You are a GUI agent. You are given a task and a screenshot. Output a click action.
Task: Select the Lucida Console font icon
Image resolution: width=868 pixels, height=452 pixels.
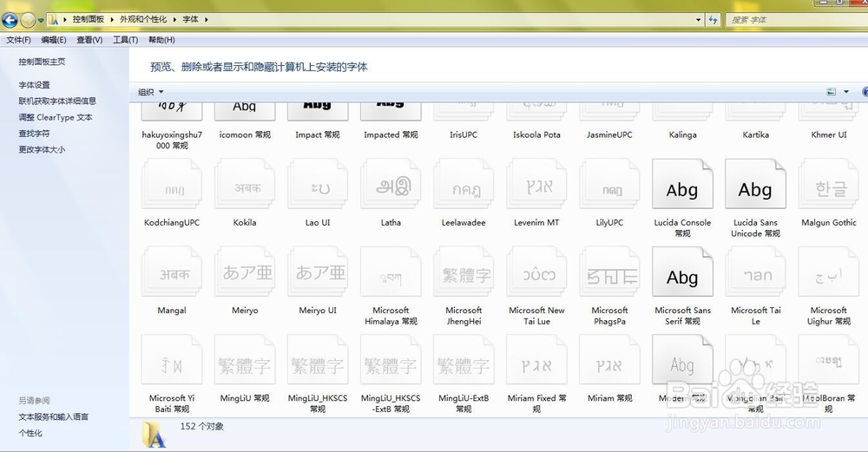[x=682, y=184]
